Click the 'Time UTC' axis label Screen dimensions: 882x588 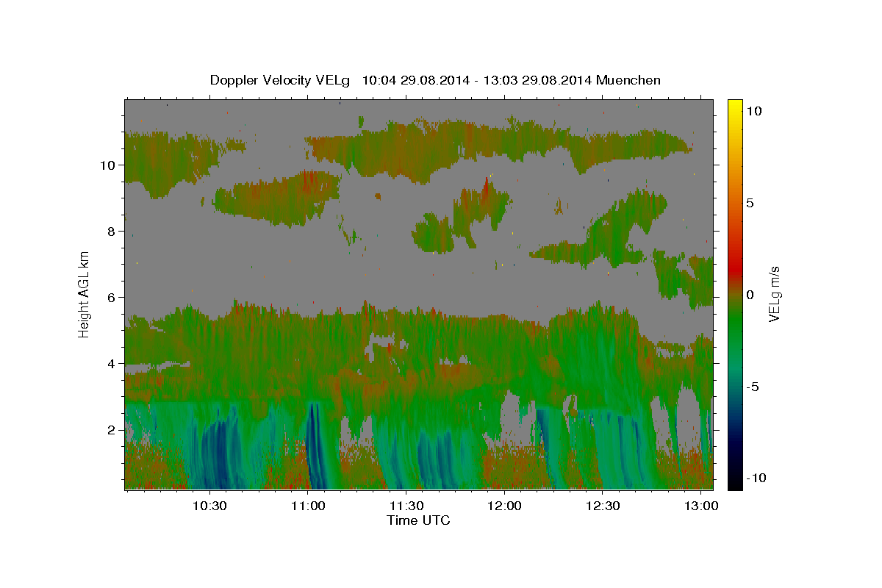pyautogui.click(x=418, y=520)
